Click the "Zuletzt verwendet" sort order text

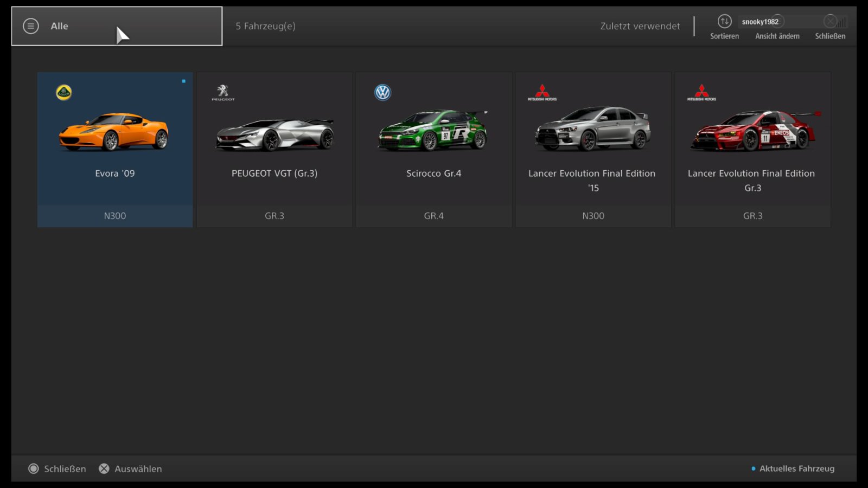tap(640, 26)
